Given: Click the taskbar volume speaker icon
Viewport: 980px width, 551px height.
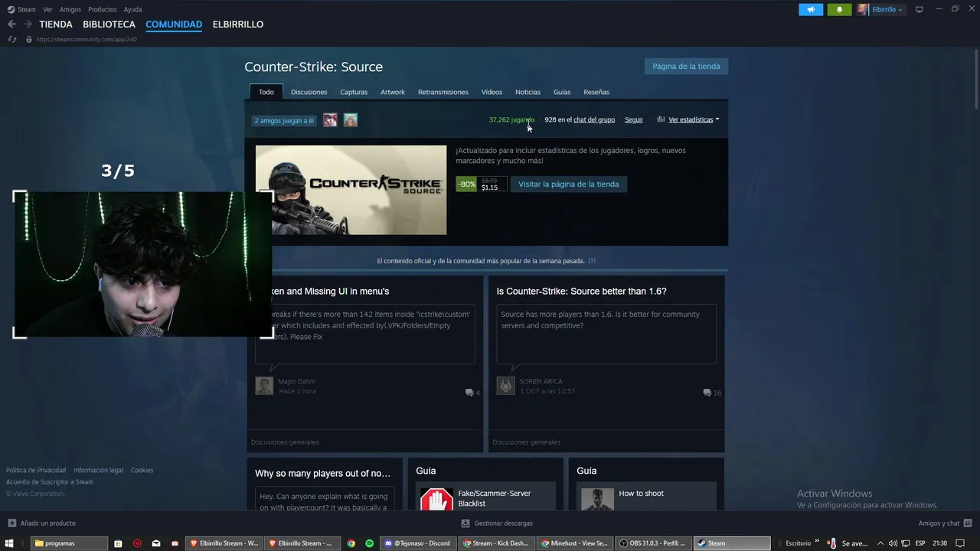Looking at the screenshot, I should point(893,543).
